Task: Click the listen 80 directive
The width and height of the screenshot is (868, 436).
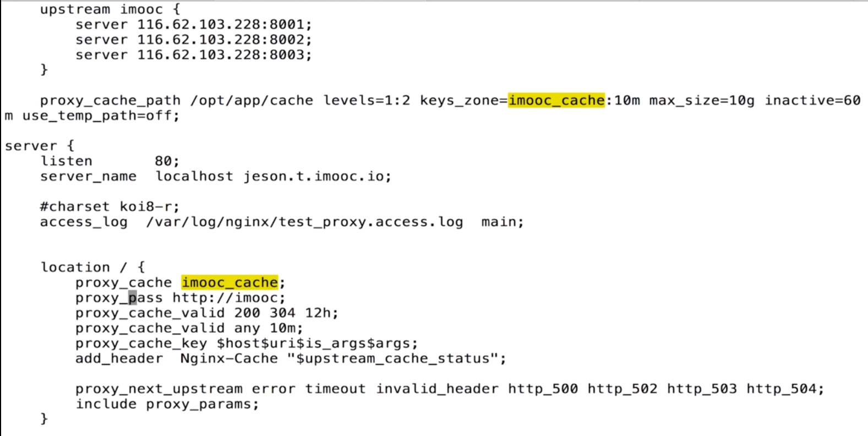Action: (x=110, y=161)
